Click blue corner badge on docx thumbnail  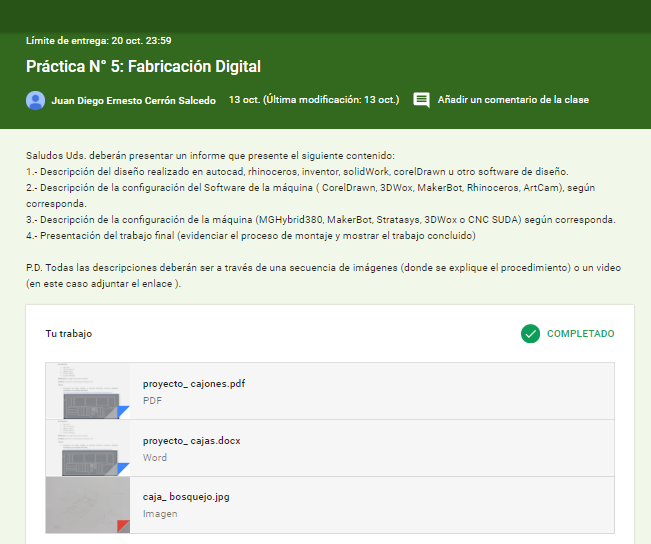123,469
